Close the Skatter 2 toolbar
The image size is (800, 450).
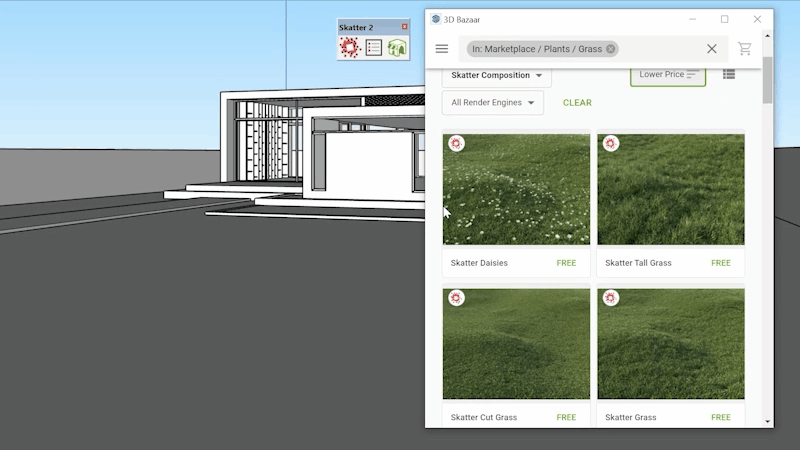click(405, 27)
